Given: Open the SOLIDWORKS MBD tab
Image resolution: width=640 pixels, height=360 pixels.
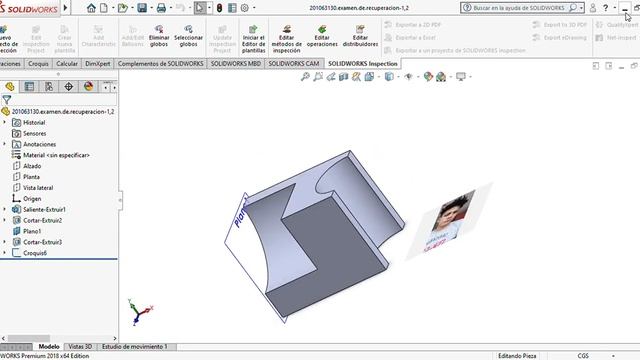Looking at the screenshot, I should (x=236, y=64).
